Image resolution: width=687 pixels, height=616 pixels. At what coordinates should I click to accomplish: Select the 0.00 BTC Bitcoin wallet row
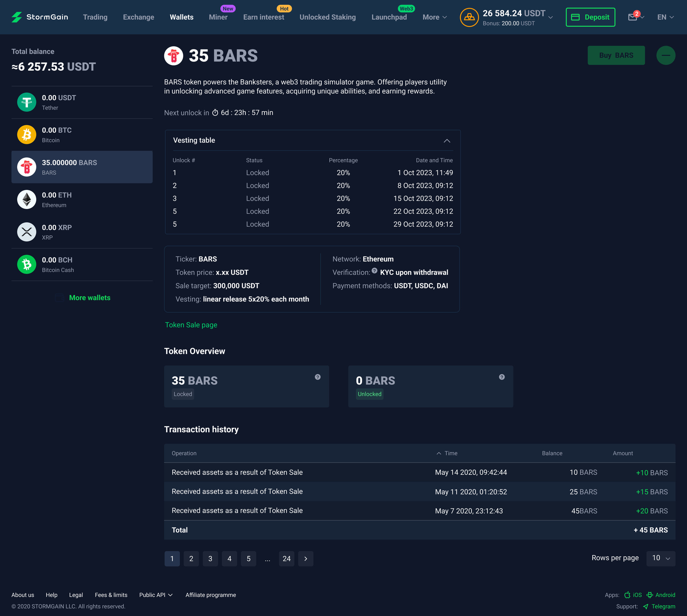tap(82, 134)
